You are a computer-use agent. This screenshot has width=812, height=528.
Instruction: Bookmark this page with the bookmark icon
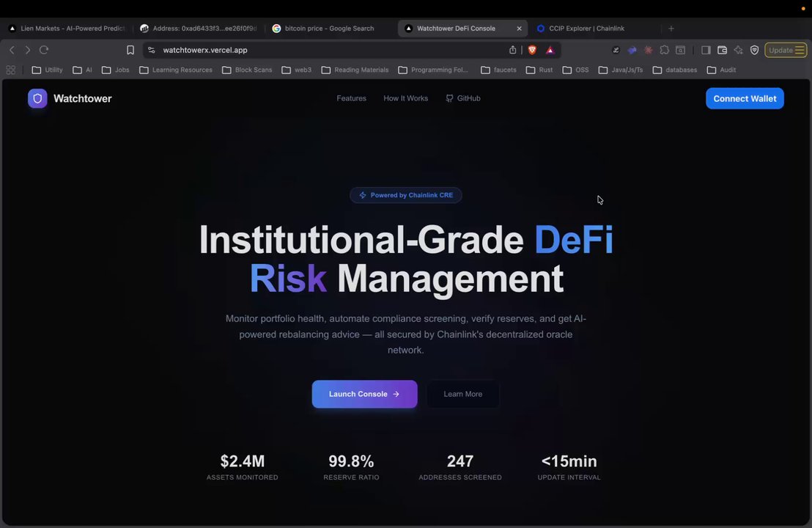coord(130,50)
